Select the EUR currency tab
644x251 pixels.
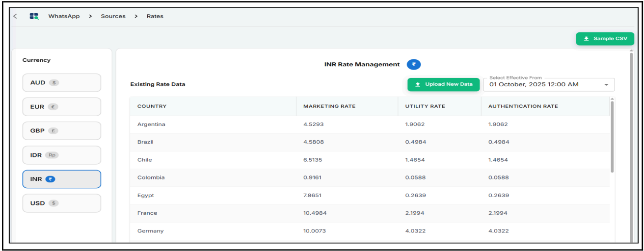[62, 107]
